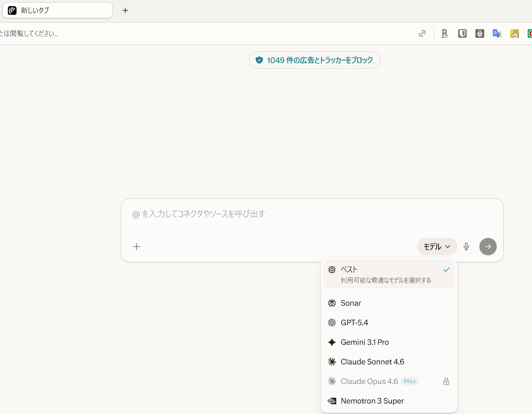The width and height of the screenshot is (532, 414).
Task: Activate the voice input microphone
Action: point(466,247)
